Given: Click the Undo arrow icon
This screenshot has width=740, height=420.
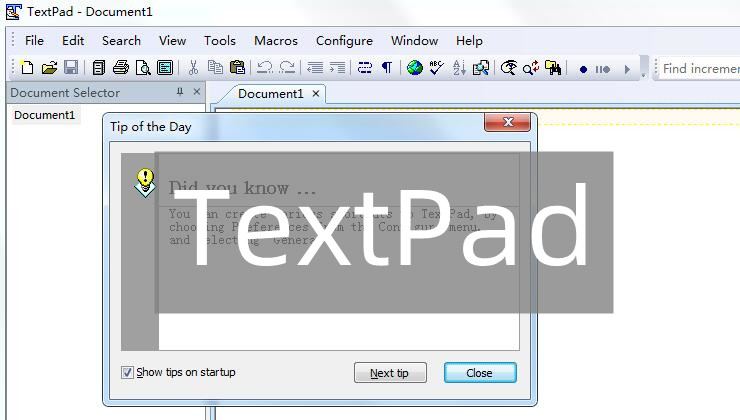Looking at the screenshot, I should pyautogui.click(x=265, y=68).
